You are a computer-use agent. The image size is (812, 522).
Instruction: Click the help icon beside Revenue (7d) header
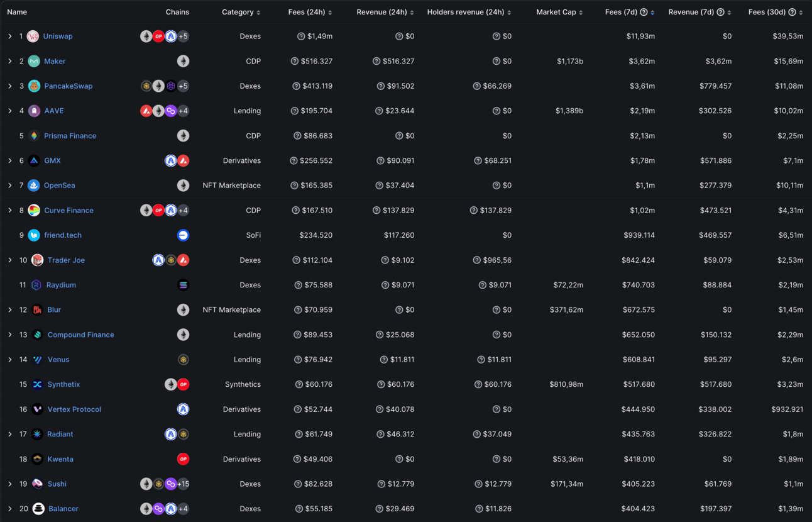720,12
